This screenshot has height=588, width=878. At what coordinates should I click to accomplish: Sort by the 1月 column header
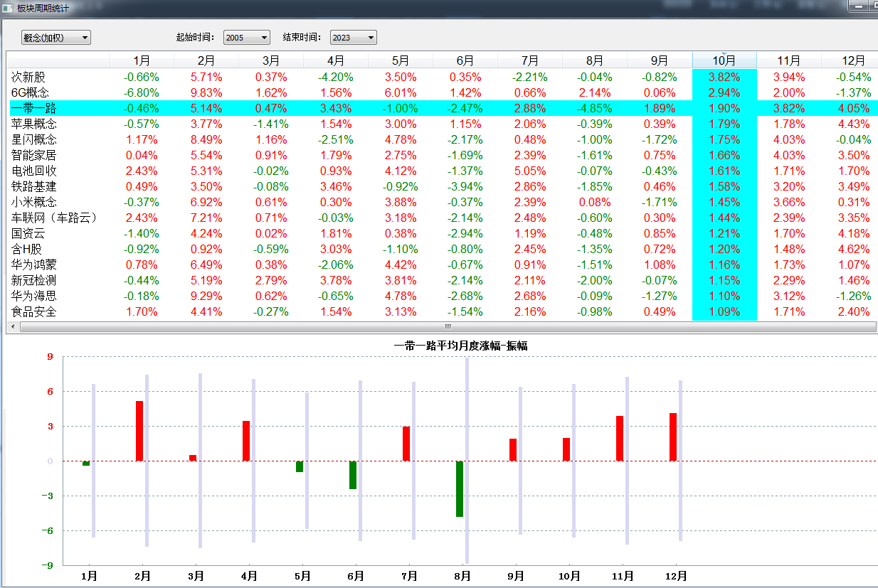click(142, 60)
